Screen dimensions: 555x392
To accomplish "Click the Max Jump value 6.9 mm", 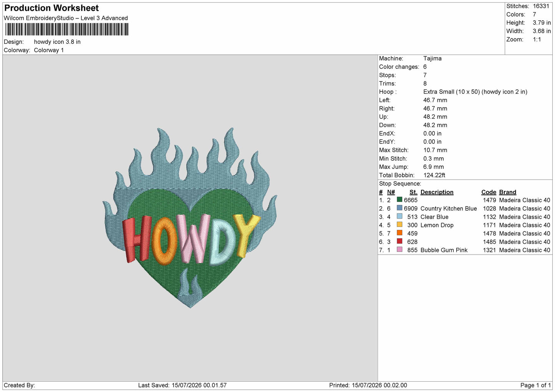I will coord(434,167).
